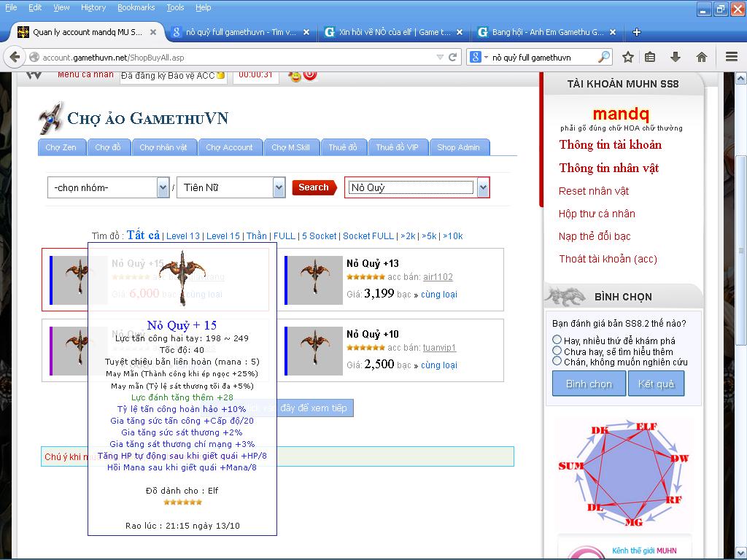Viewport: 747px width, 560px height.
Task: Go back with the browser back arrow
Action: tap(15, 57)
